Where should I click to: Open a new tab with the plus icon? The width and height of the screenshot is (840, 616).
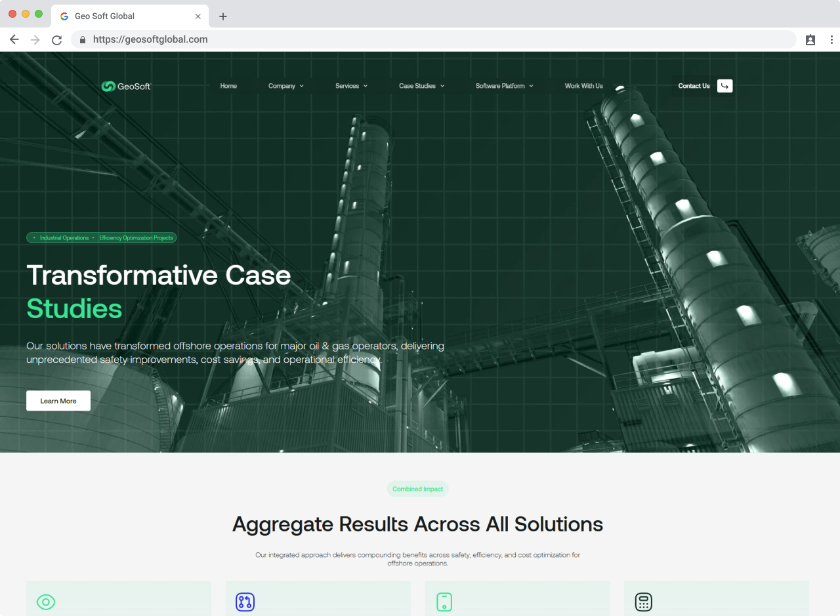[x=223, y=16]
